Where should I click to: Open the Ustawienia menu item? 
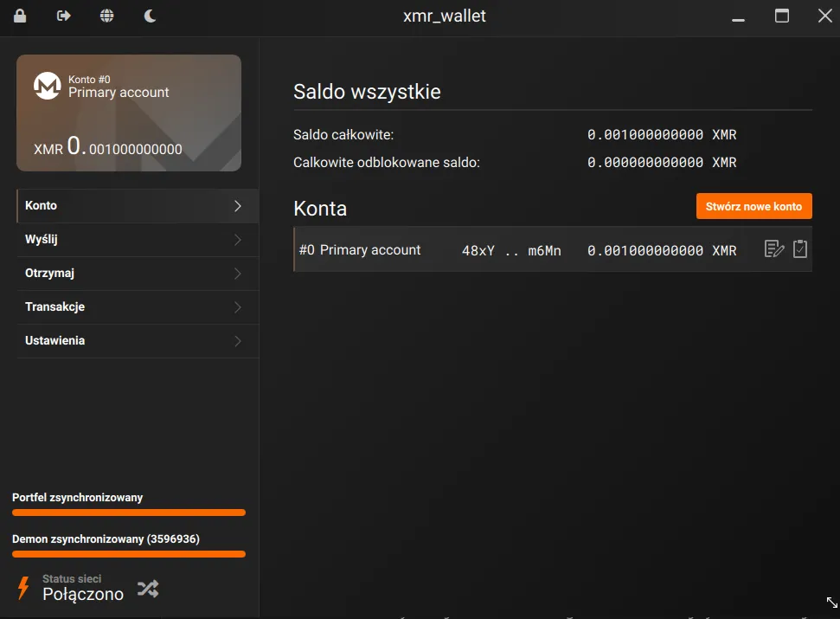pos(138,341)
